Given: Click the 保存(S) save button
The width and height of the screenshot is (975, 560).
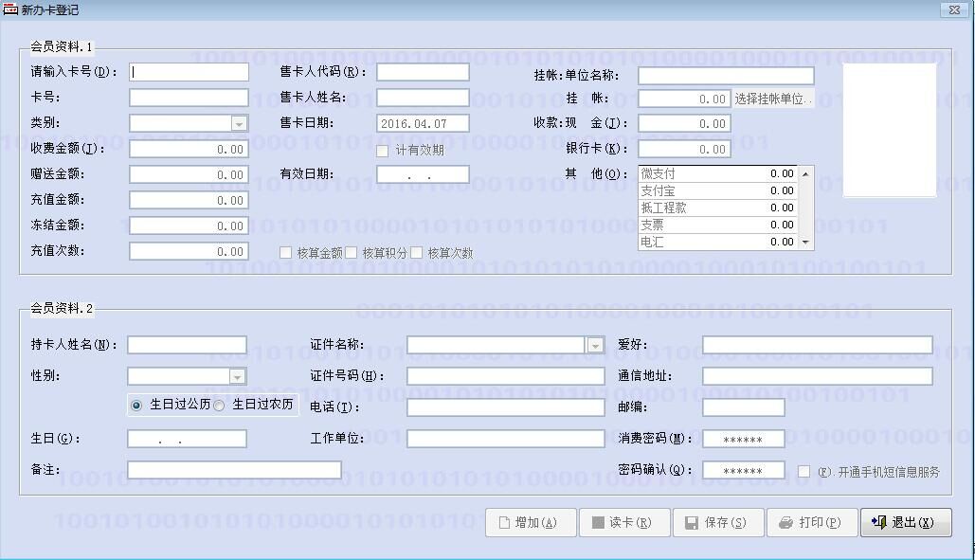Looking at the screenshot, I should tap(717, 523).
